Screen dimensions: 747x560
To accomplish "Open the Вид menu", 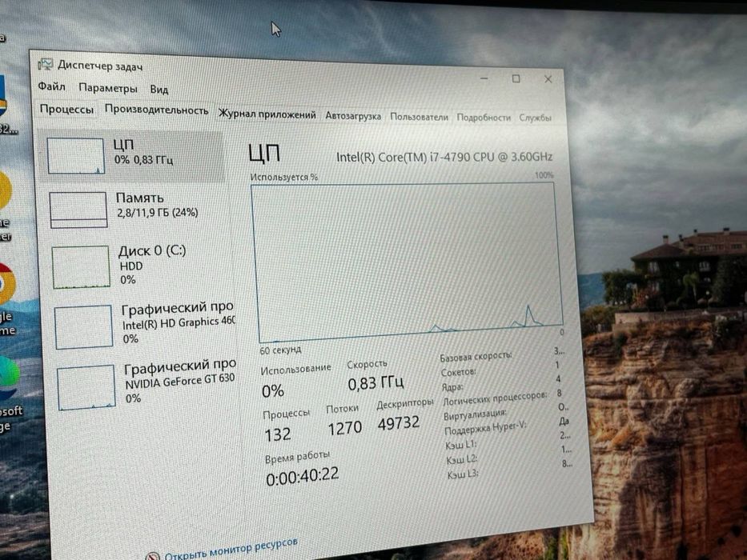I will 159,89.
